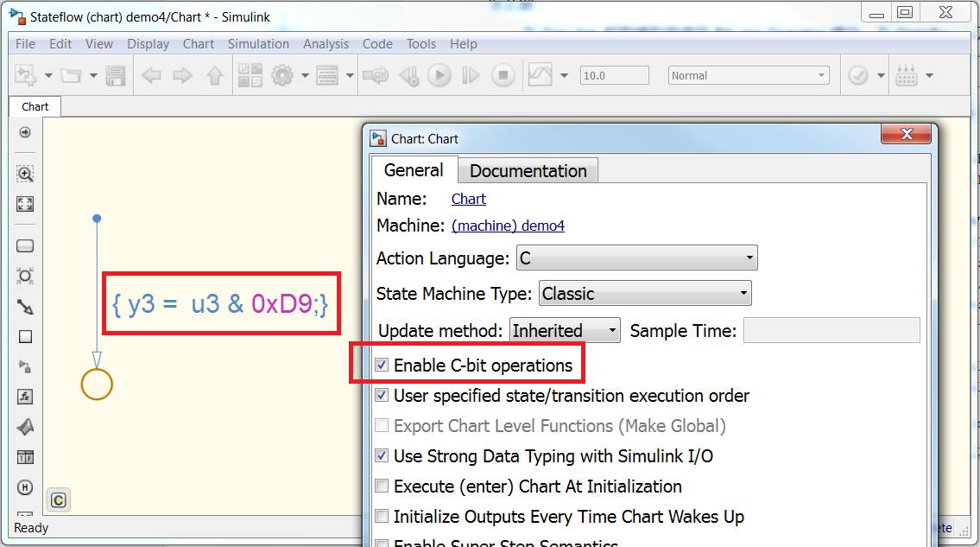Open the Display menu
The image size is (980, 547).
149,44
